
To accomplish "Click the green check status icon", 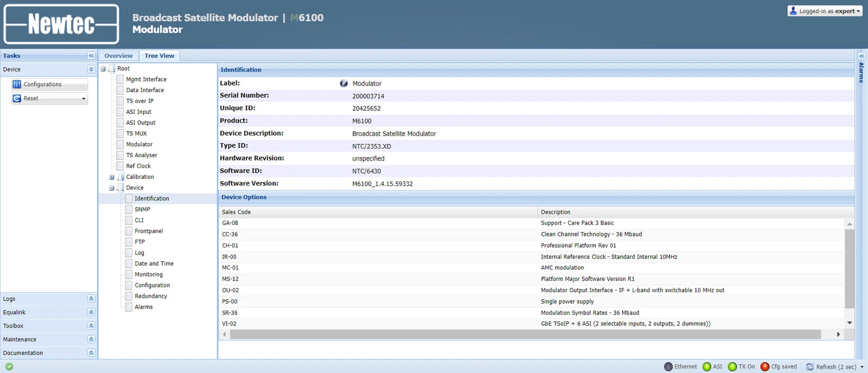I will [x=9, y=366].
